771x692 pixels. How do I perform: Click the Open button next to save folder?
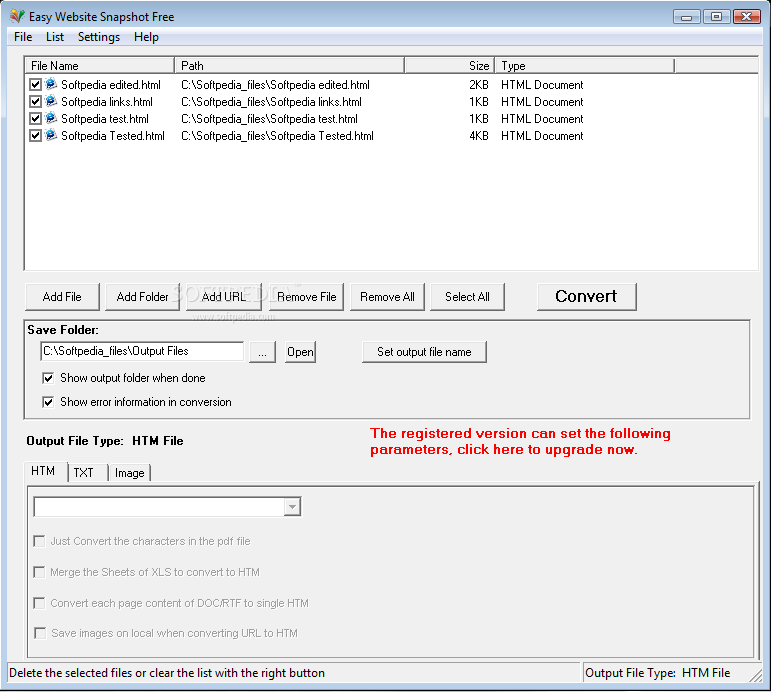(x=300, y=352)
